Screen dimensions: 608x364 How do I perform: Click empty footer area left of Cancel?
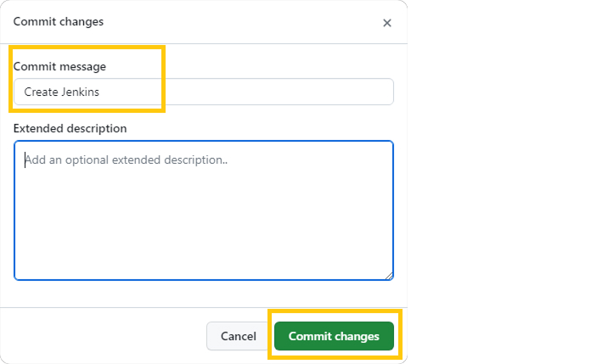click(x=102, y=336)
